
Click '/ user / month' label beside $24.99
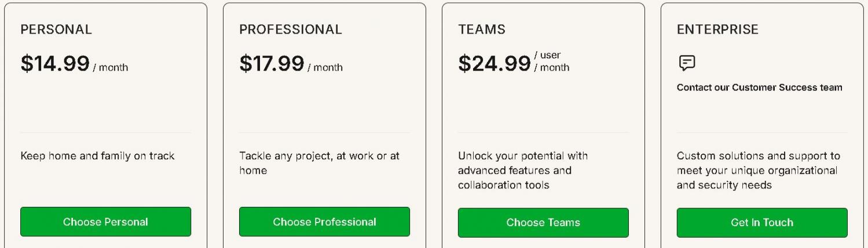552,61
